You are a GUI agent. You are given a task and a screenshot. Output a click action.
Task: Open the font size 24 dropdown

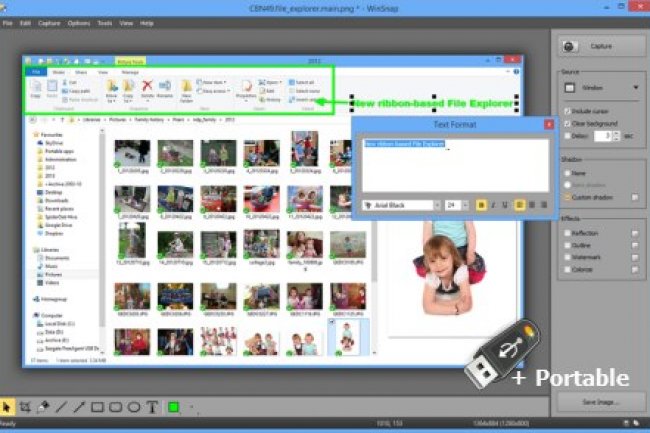pyautogui.click(x=466, y=205)
